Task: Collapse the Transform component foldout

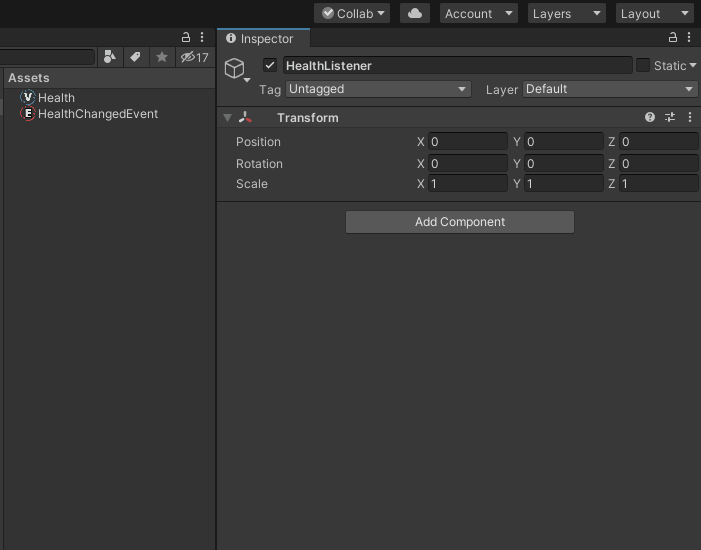Action: (228, 118)
